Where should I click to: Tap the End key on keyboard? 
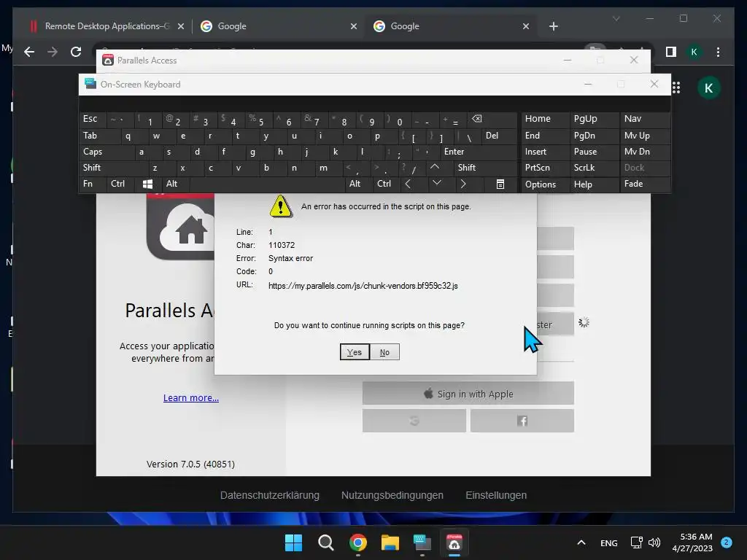coord(546,136)
